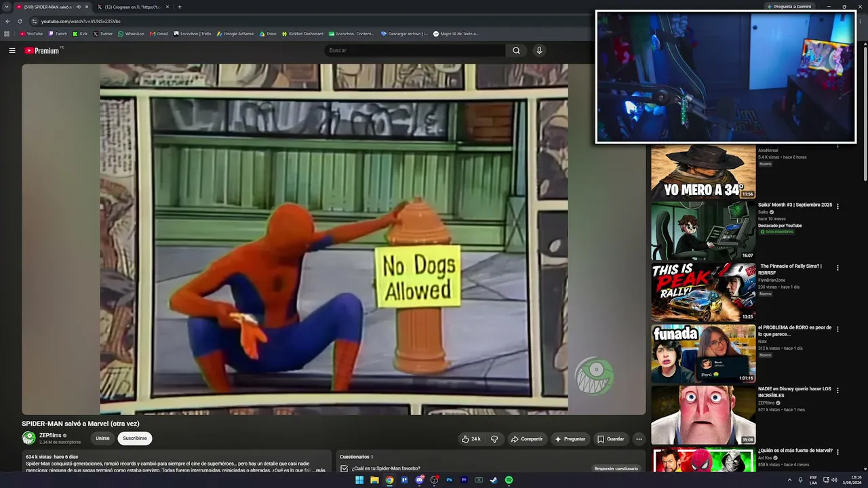Viewport: 868px width, 488px height.
Task: Open Discord from the taskbar
Action: coord(419,480)
